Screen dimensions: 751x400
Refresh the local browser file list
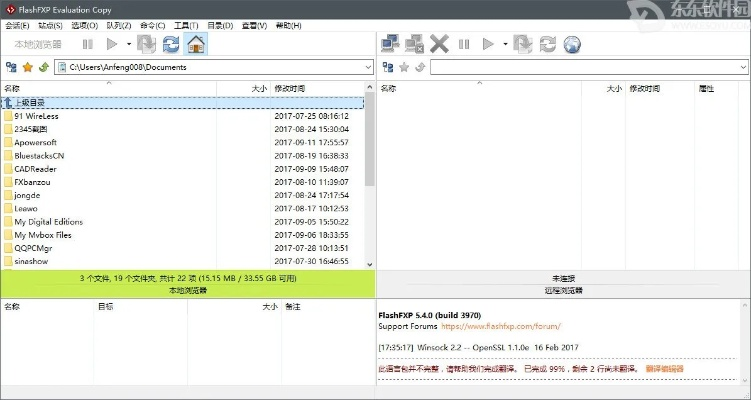click(x=171, y=44)
